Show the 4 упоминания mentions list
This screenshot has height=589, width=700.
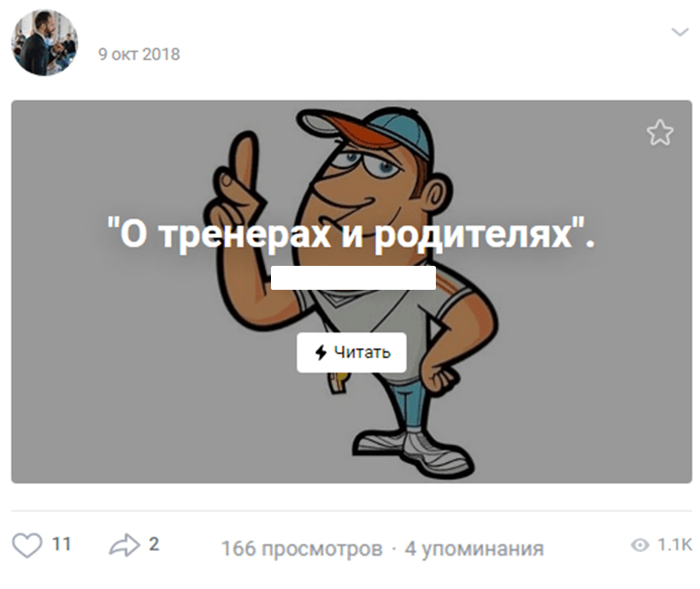474,549
